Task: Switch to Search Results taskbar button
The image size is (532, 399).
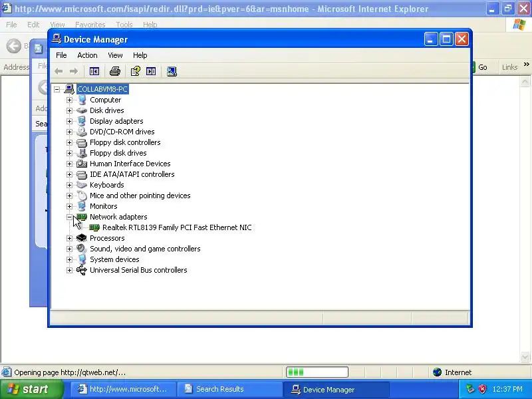Action: pos(229,389)
